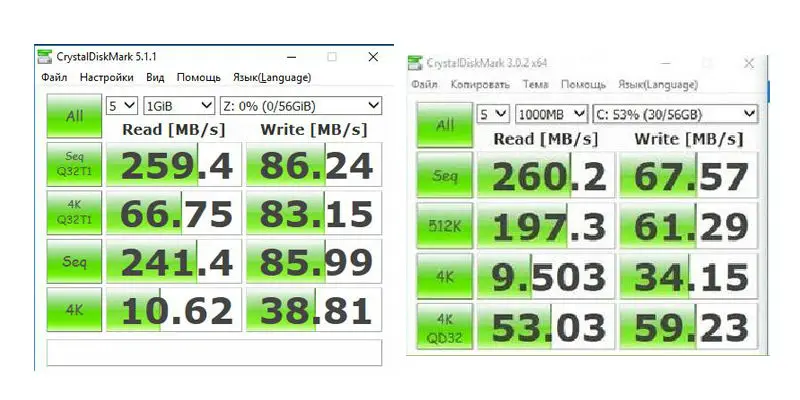Open test count dropdown in 5.1.1 window

click(x=122, y=106)
